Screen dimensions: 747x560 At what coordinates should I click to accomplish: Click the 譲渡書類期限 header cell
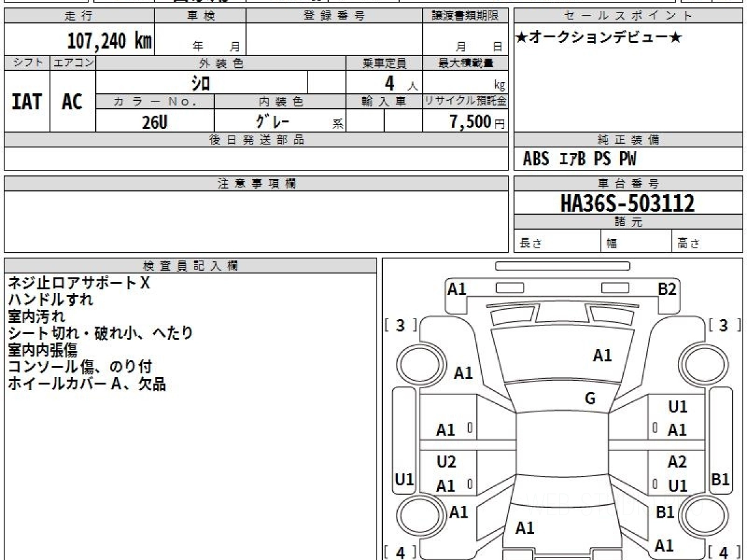[465, 16]
